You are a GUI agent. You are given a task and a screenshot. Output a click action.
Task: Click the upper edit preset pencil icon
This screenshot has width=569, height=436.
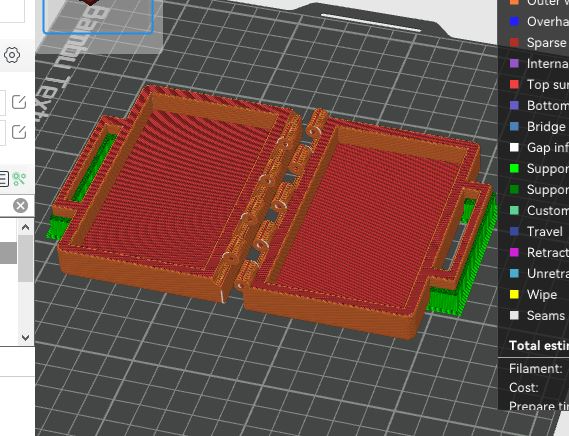pyautogui.click(x=19, y=102)
